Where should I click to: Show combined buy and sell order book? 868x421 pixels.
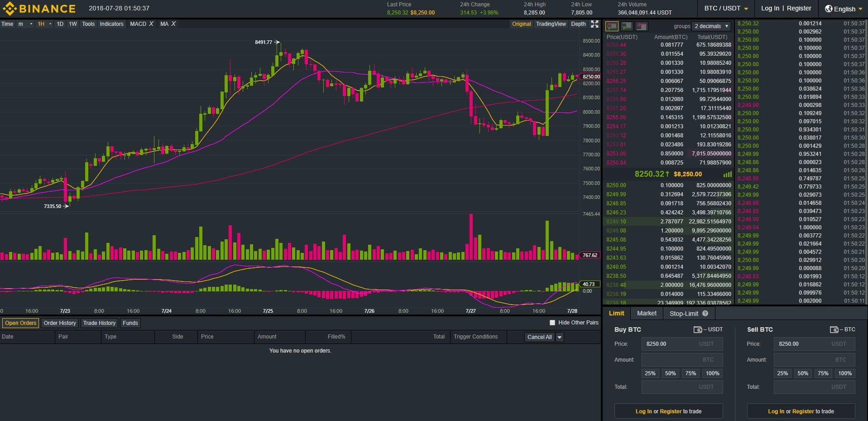612,26
